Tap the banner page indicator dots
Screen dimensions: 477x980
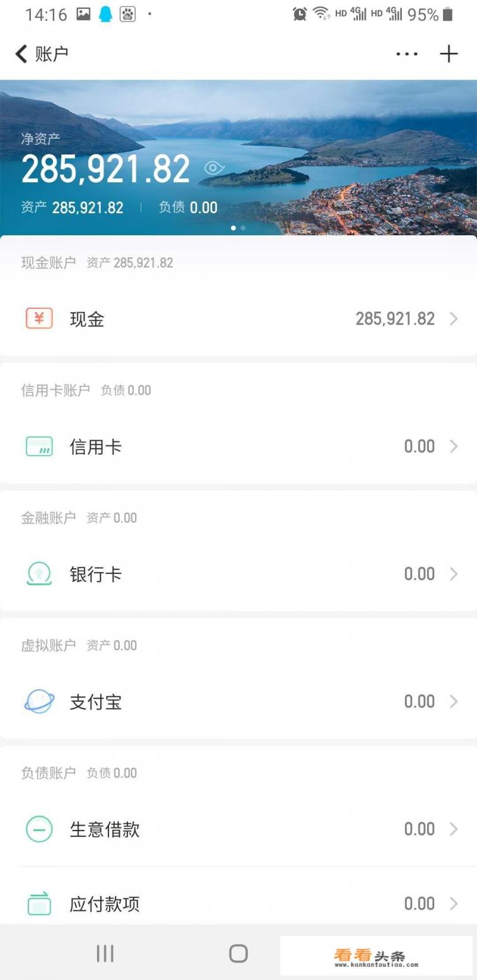[x=238, y=228]
